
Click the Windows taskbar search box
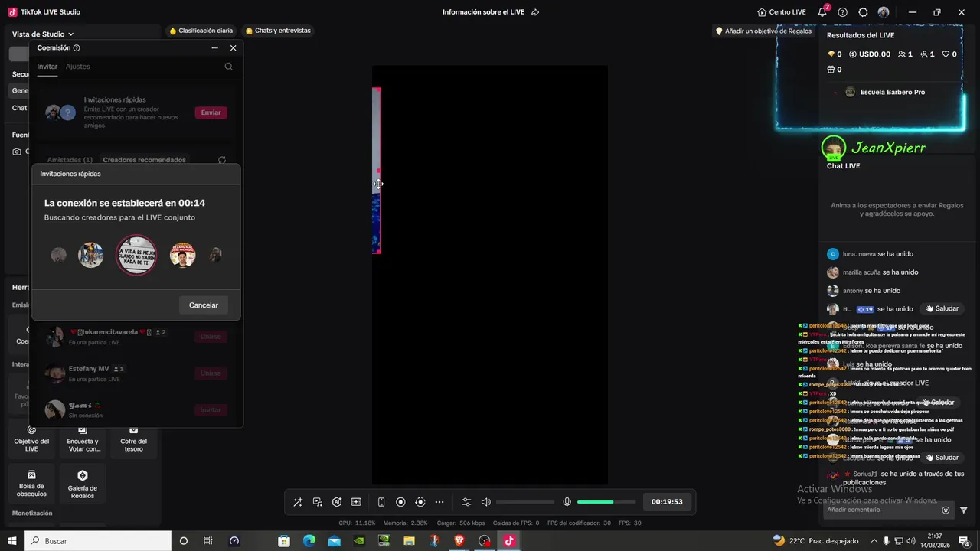click(98, 541)
